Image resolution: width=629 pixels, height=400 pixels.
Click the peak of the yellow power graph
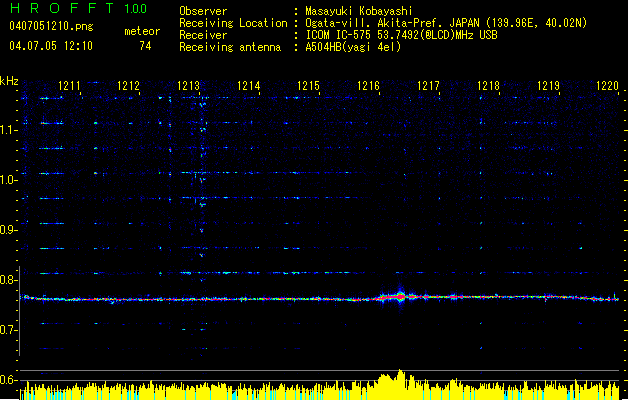coord(400,372)
